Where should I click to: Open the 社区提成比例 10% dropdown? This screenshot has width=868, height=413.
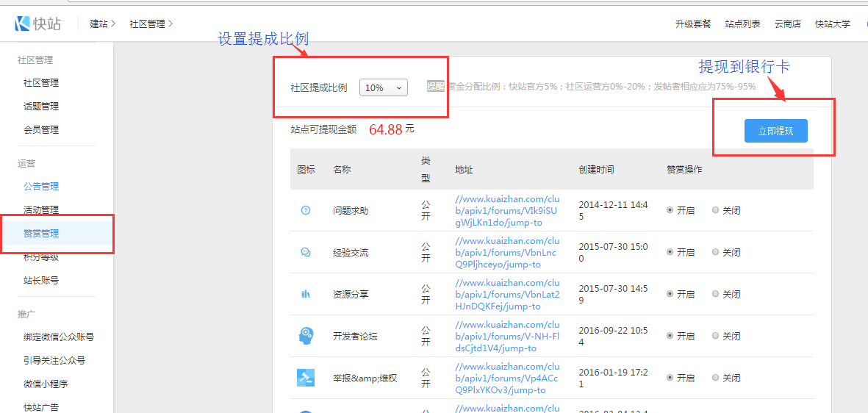[383, 87]
